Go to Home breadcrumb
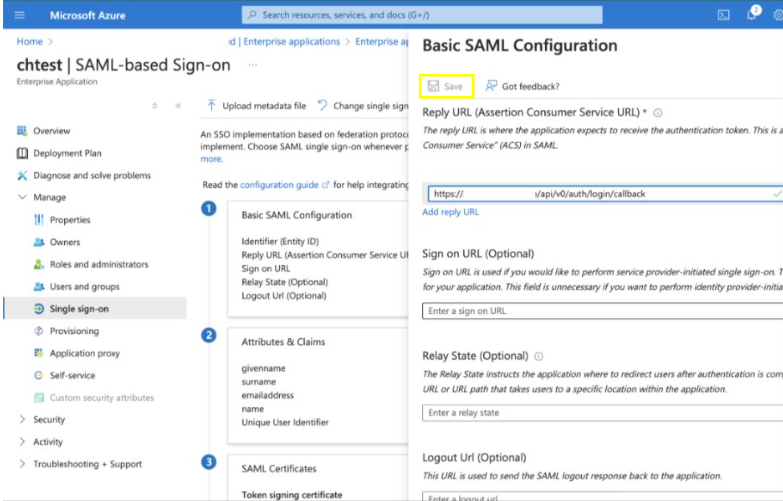783x501 pixels. [29, 41]
